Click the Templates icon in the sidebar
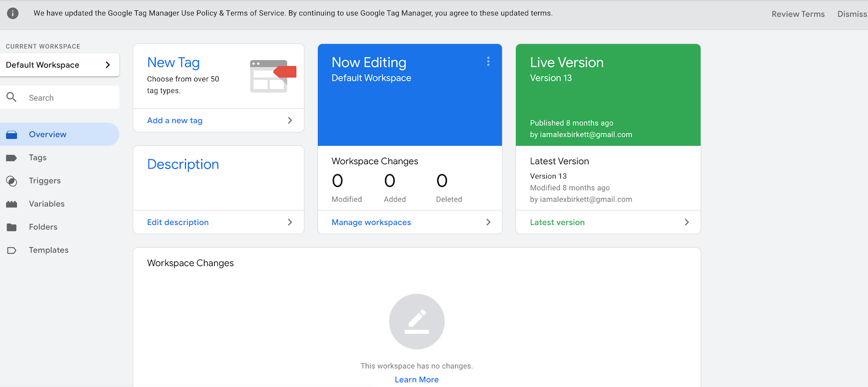This screenshot has width=868, height=387. click(x=11, y=250)
